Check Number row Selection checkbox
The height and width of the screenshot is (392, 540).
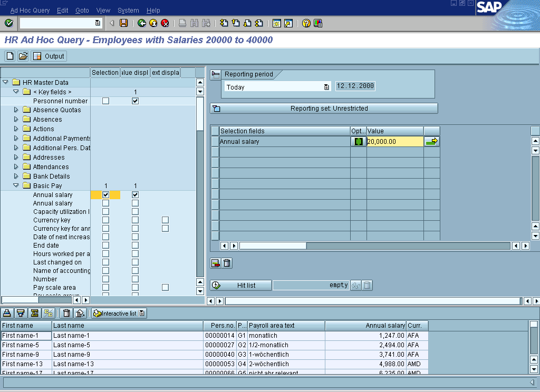pos(105,279)
